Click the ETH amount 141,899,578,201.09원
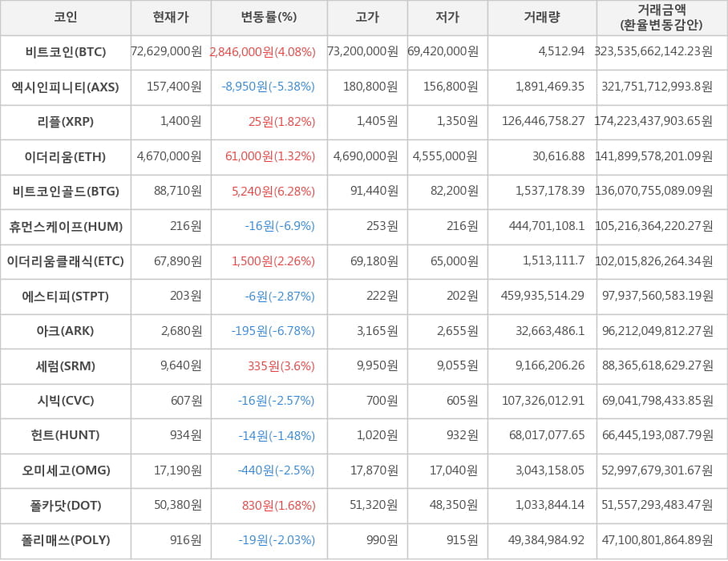The image size is (728, 561). pyautogui.click(x=653, y=156)
